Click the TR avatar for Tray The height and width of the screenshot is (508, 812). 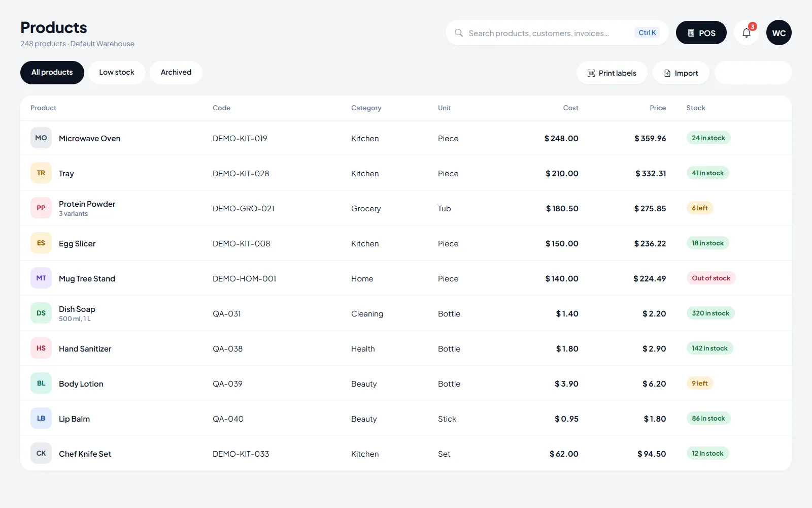tap(41, 173)
